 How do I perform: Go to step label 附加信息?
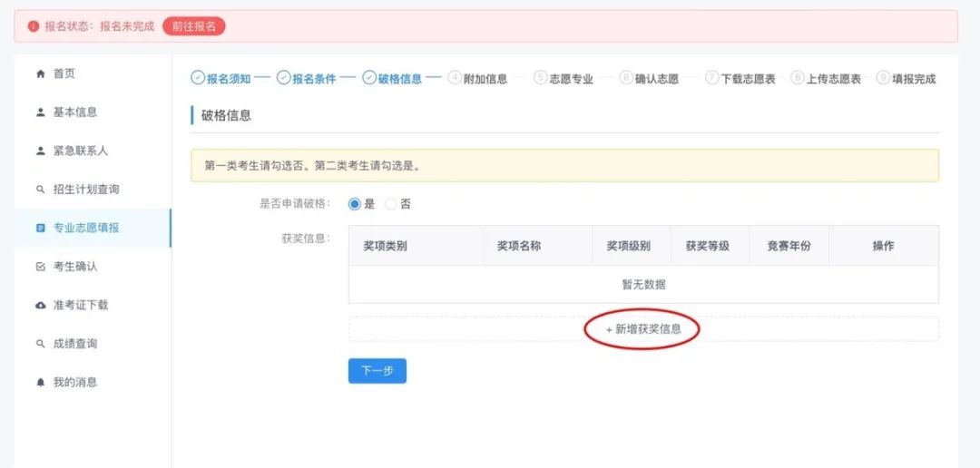(485, 79)
